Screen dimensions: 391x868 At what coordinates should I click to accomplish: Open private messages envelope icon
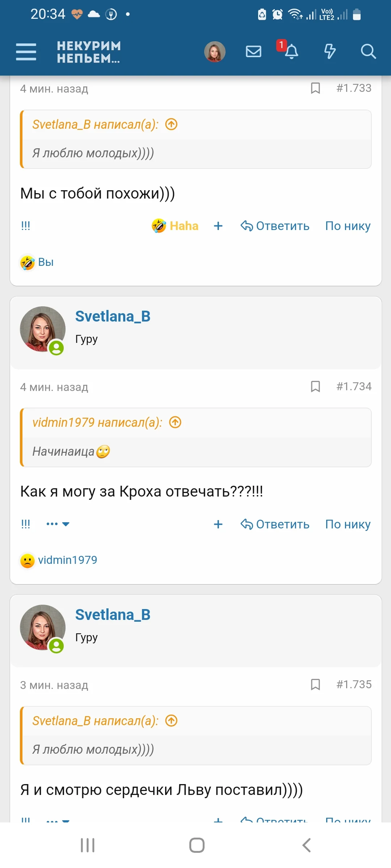click(x=253, y=51)
